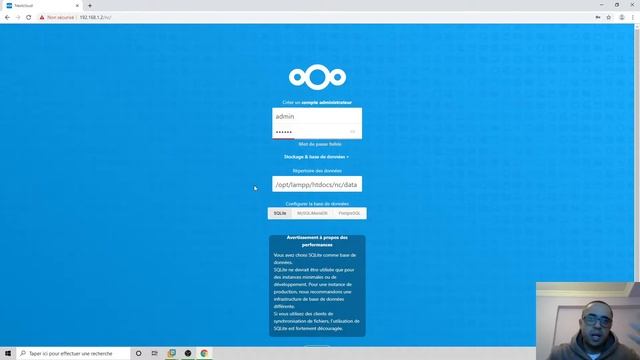
Task: Click the password field
Action: 317,132
